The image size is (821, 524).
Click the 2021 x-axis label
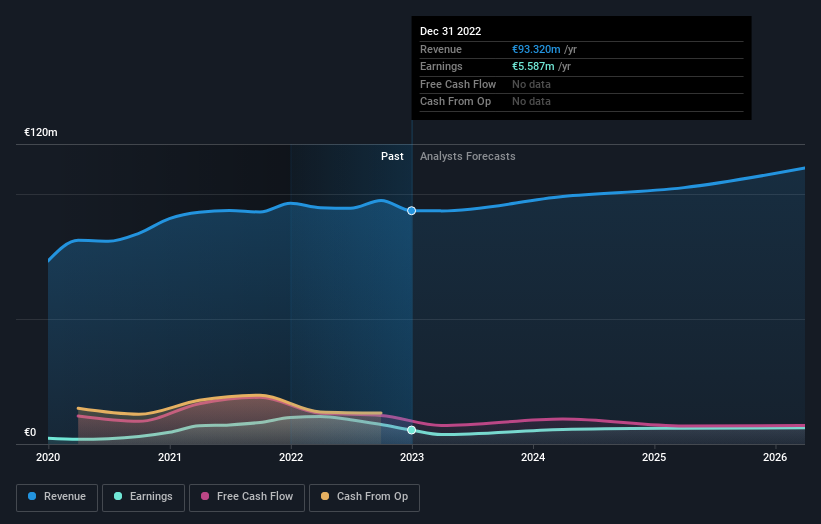170,457
